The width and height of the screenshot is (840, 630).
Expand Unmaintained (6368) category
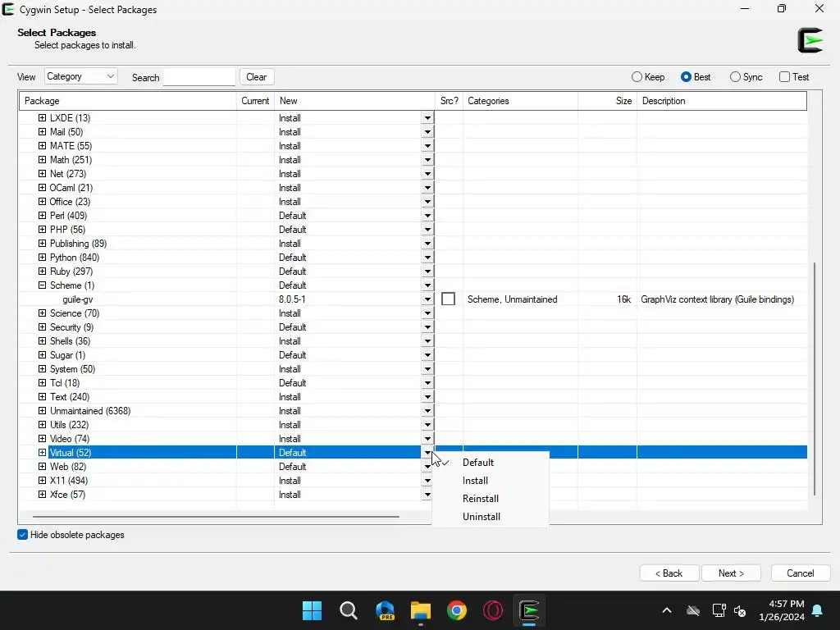tap(43, 410)
